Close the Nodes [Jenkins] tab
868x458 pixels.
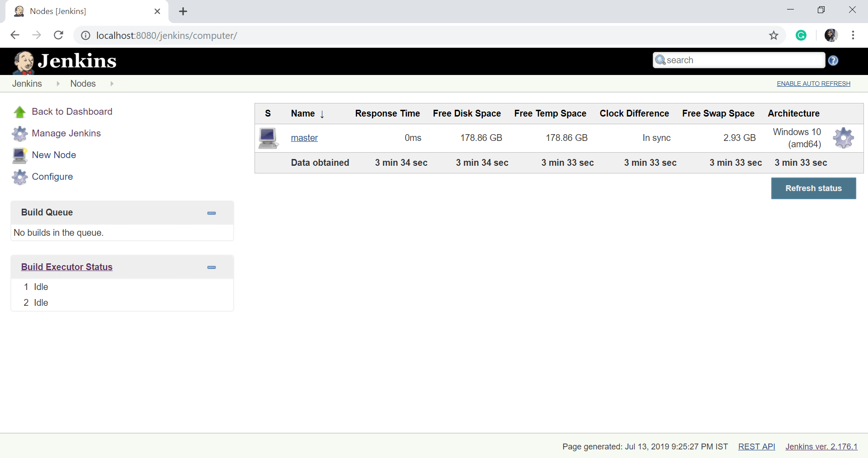coord(157,11)
